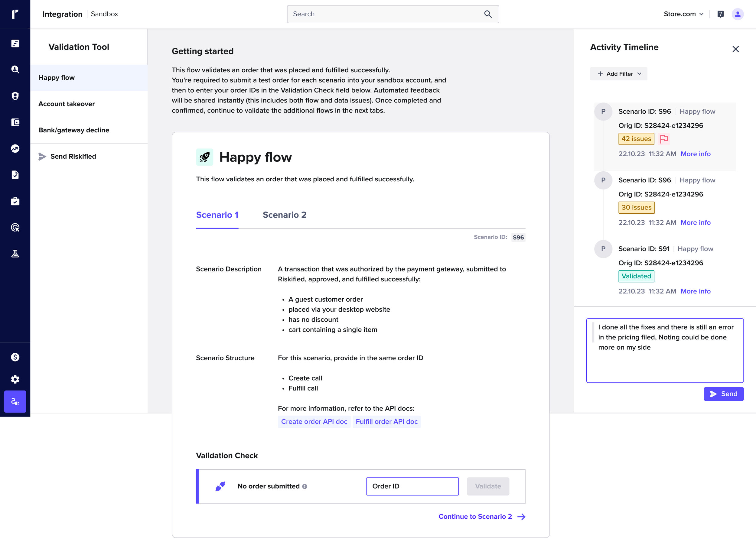Click into the Order ID input field
This screenshot has width=756, height=538.
coord(412,486)
